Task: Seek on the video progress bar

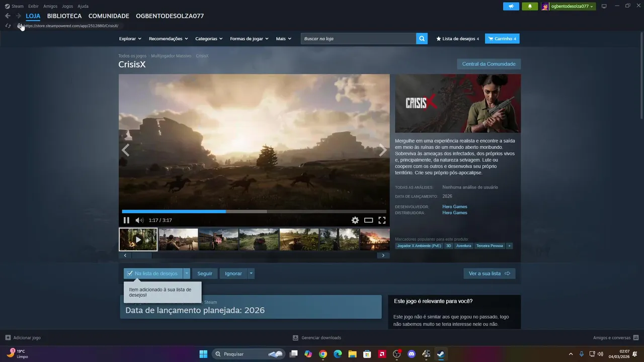Action: point(254,212)
